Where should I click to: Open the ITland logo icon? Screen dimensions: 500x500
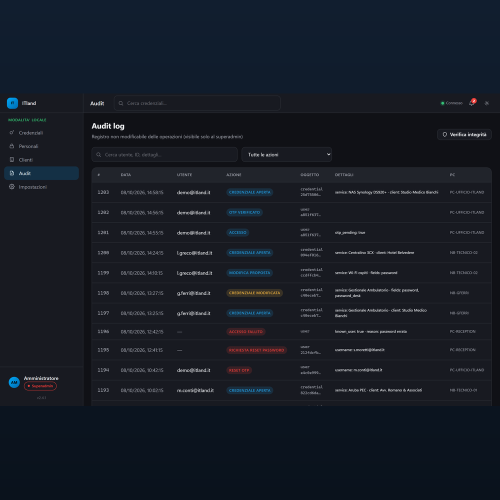pos(12,103)
